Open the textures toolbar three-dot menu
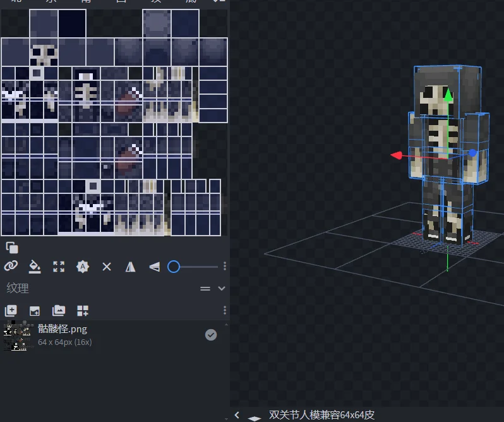The image size is (504, 422). click(x=225, y=310)
